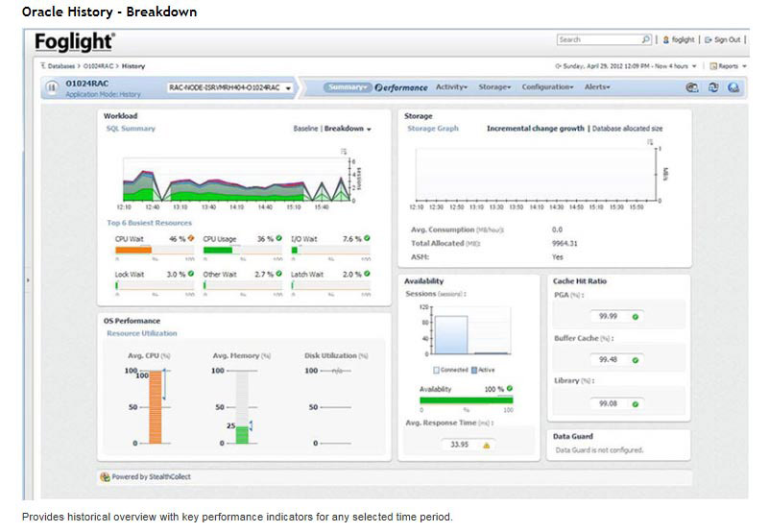Viewport: 769px width, 532px height.
Task: Click the foglight user icon
Action: point(665,39)
